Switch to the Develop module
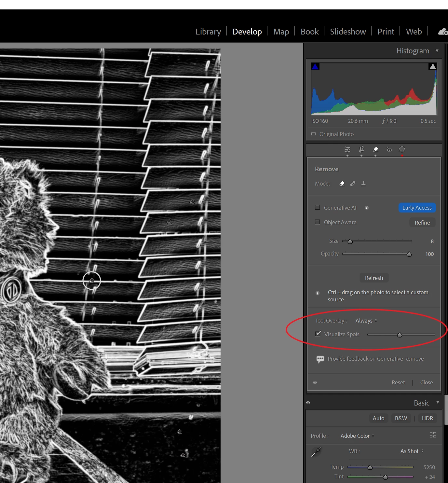 pos(247,32)
